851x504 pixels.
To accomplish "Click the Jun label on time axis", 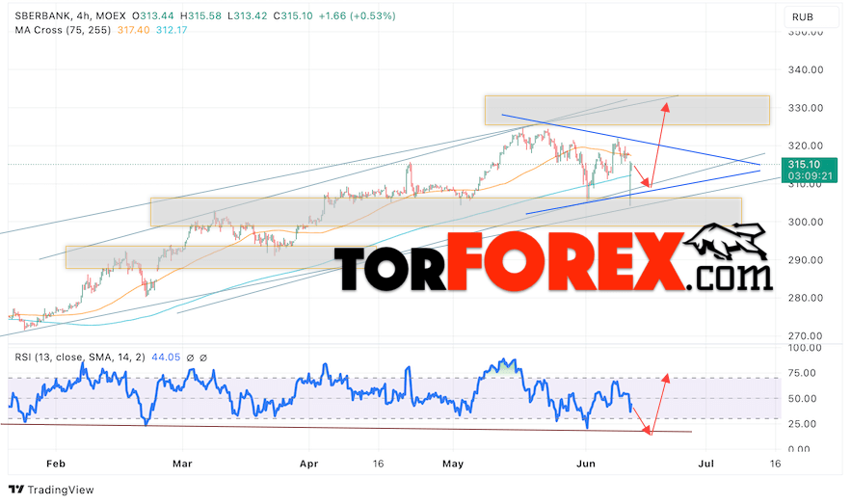I will [x=586, y=464].
